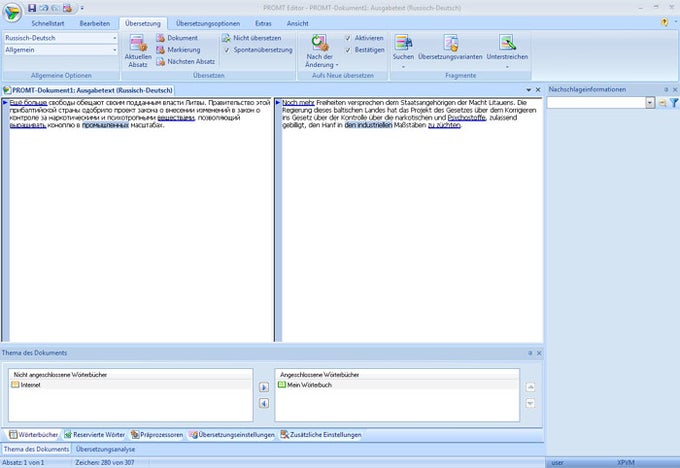
Task: Open the quick access toolbar customize arrow
Action: [x=82, y=8]
